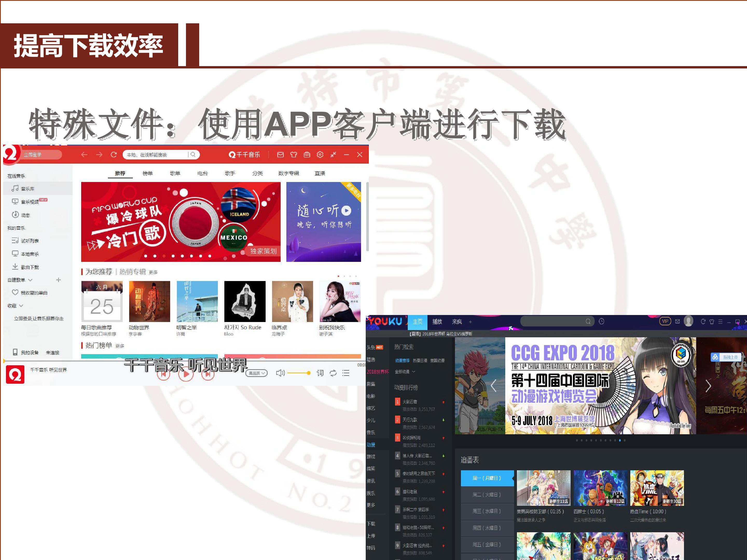Open settings gear in Qianqian music header

point(320,155)
